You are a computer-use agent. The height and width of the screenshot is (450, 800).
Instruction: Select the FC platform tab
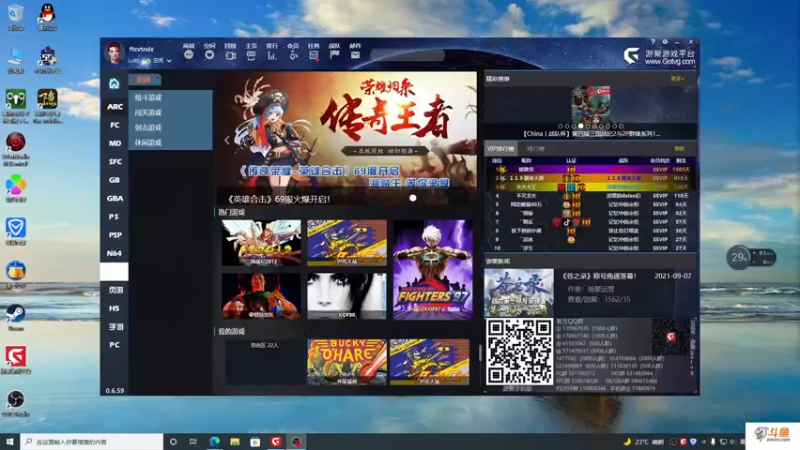[x=114, y=125]
